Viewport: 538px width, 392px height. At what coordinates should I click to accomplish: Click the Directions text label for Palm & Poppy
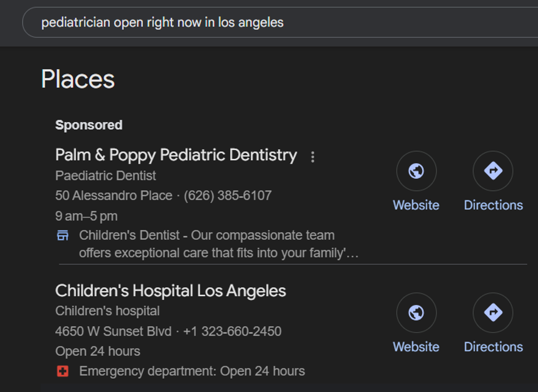click(x=493, y=205)
